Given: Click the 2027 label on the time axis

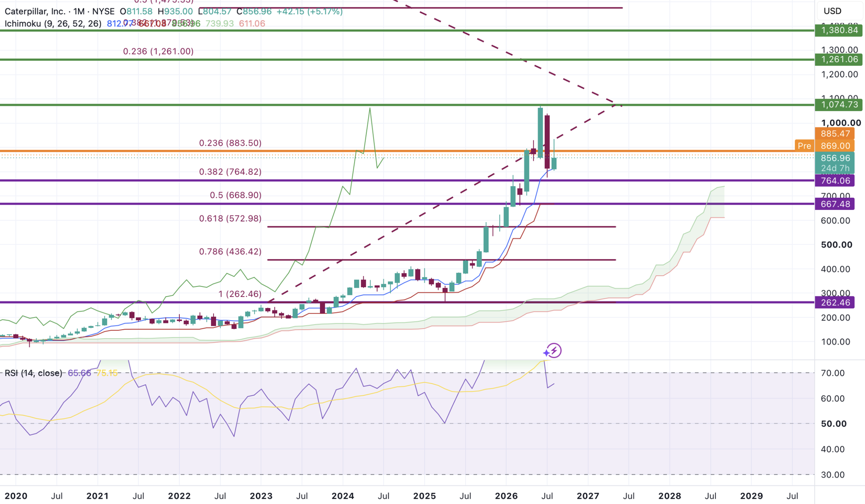Looking at the screenshot, I should click(x=588, y=496).
